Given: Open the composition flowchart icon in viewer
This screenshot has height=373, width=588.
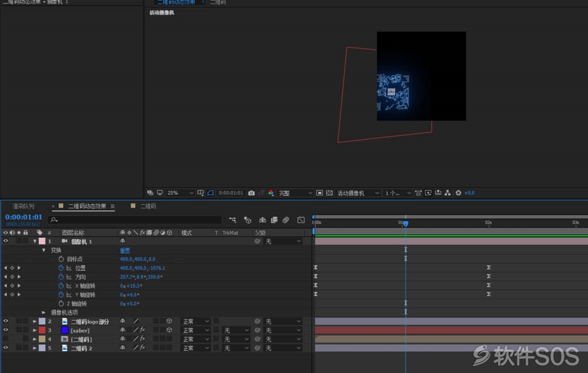Looking at the screenshot, I should click(x=447, y=193).
